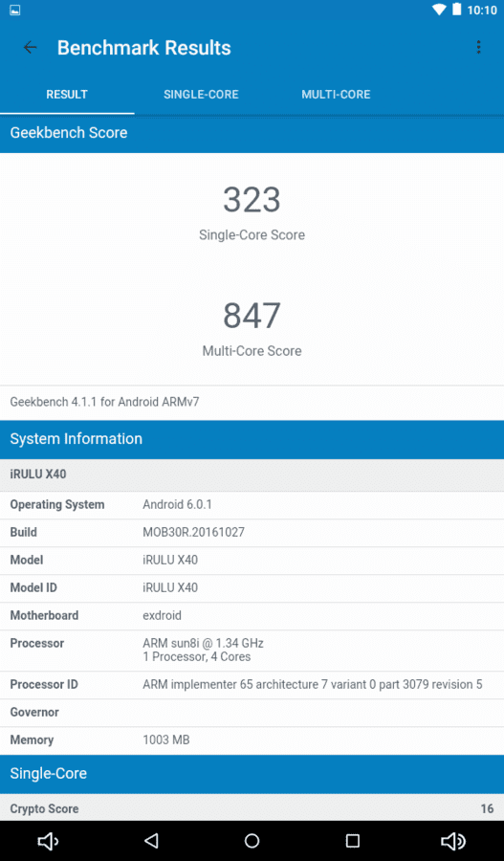504x861 pixels.
Task: Tap the image notification icon in status bar
Action: click(15, 10)
